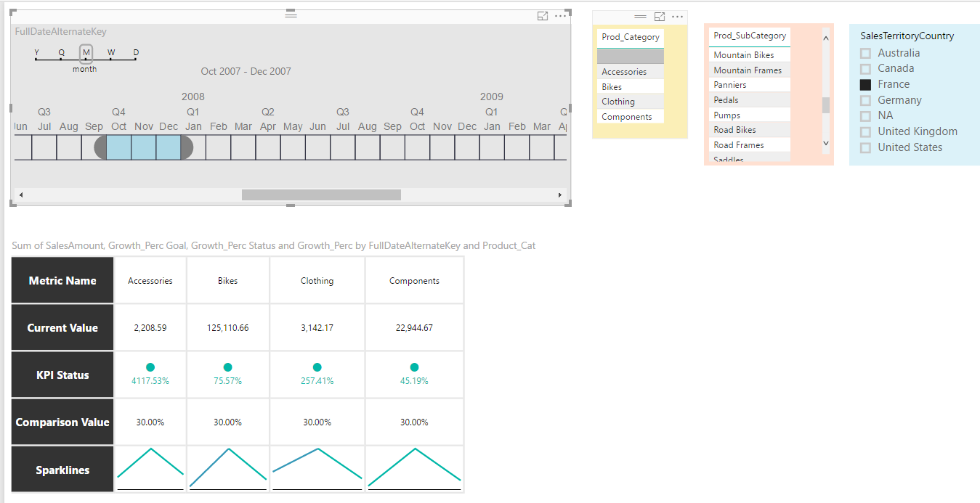Click timeline scroll right arrow
Viewport: 980px width, 503px height.
pos(559,195)
